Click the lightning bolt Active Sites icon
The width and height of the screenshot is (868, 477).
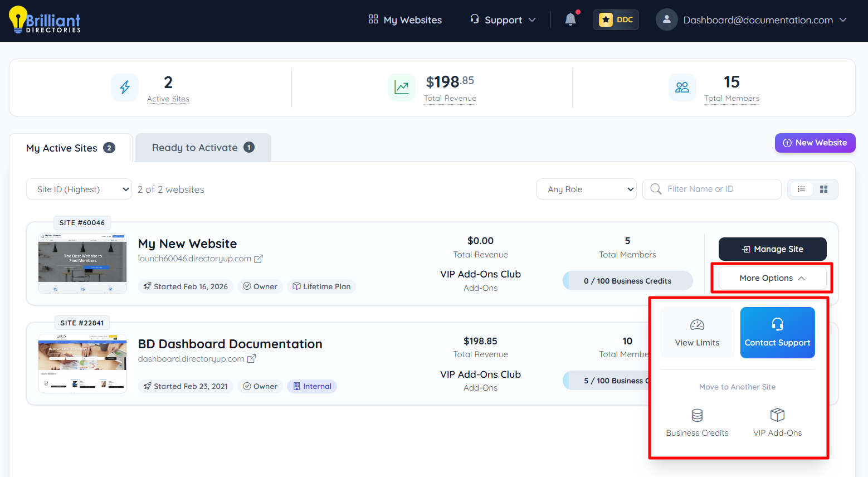(x=125, y=87)
